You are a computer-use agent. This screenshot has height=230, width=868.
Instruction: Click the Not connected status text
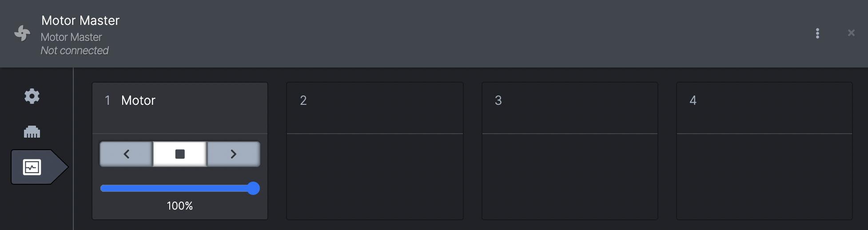click(x=75, y=51)
